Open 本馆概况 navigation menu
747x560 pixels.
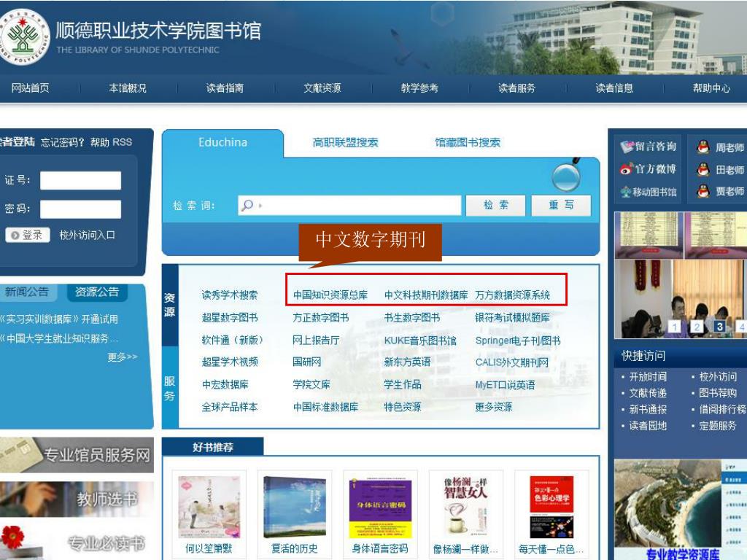coord(127,88)
